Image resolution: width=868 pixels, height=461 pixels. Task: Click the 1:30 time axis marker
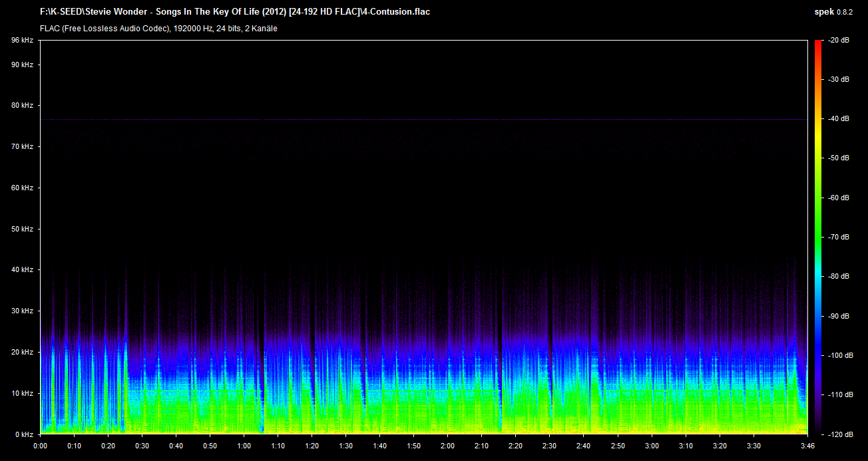pyautogui.click(x=345, y=446)
